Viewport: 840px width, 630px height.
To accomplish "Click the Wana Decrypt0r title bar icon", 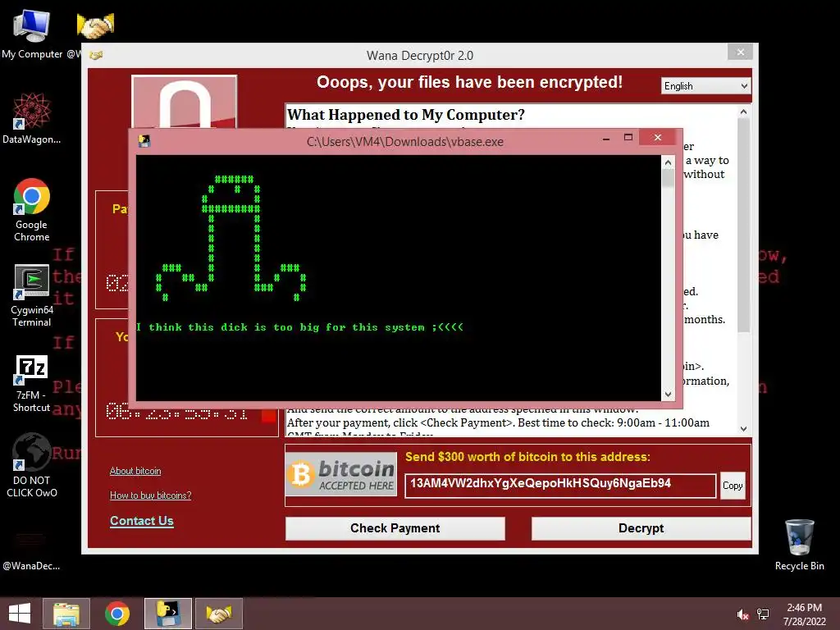I will click(96, 55).
